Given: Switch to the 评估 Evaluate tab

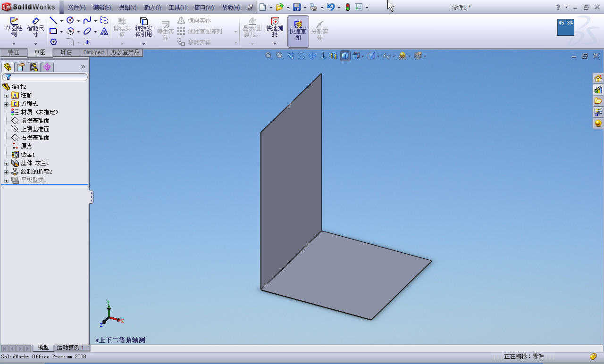Looking at the screenshot, I should 66,52.
